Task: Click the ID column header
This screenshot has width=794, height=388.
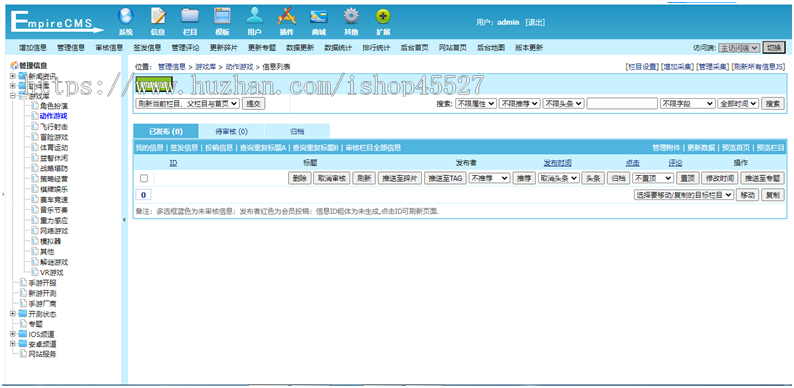Action: [x=173, y=163]
